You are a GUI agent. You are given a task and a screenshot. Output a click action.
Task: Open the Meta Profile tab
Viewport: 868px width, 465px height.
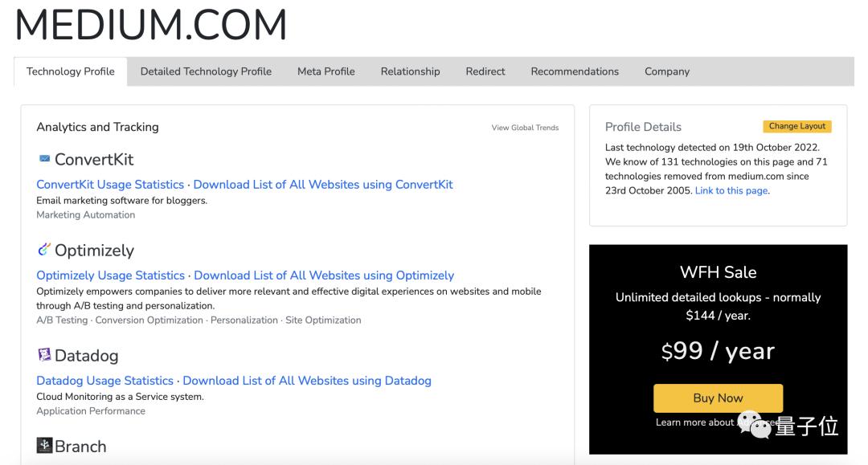click(326, 71)
